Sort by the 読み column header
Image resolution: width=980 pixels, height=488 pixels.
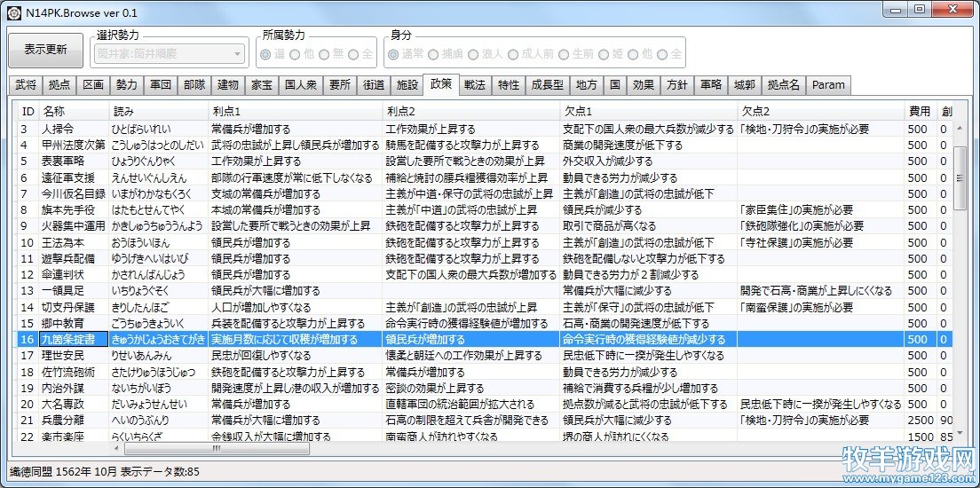[x=159, y=112]
